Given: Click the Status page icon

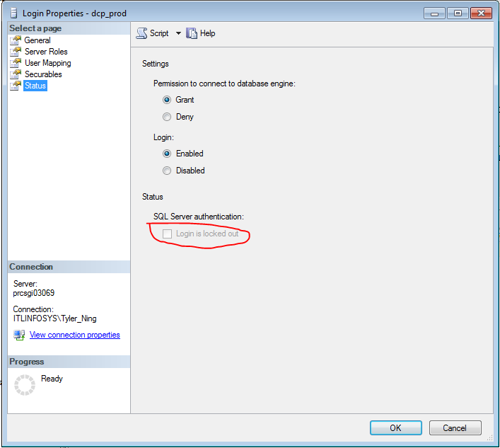Looking at the screenshot, I should (16, 86).
